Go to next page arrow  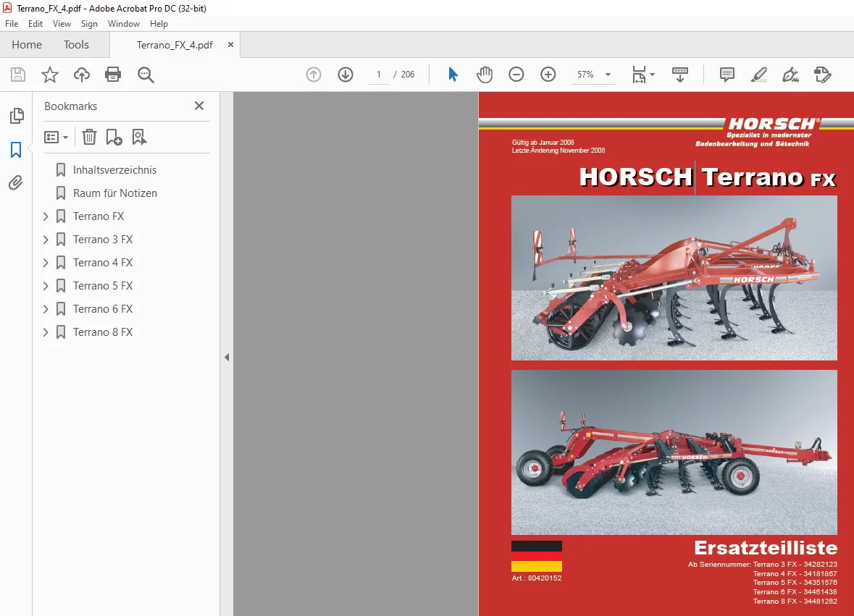[x=346, y=75]
